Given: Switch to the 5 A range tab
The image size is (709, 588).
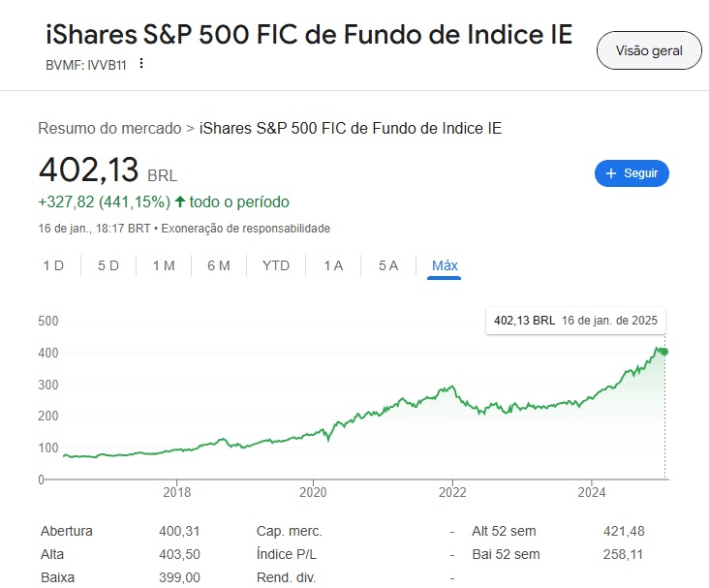Looking at the screenshot, I should pos(388,265).
